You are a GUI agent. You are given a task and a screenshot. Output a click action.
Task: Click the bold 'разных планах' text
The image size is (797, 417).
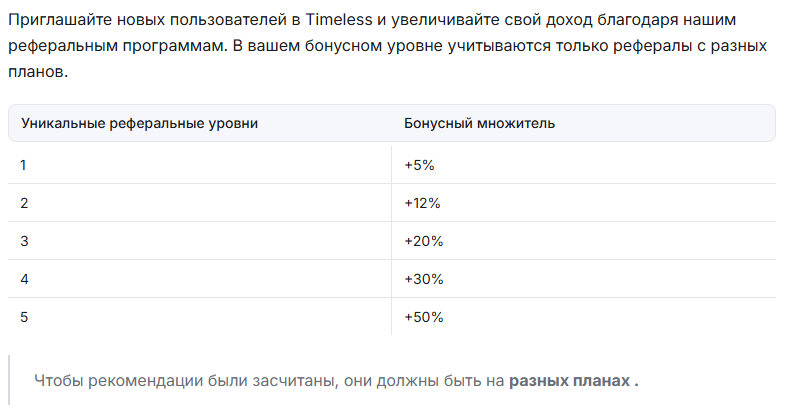[570, 381]
